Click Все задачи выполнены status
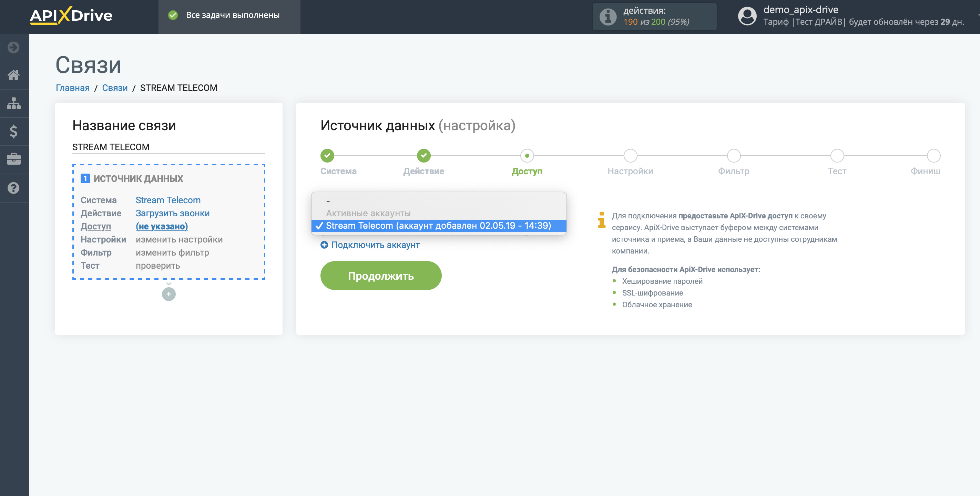 click(233, 15)
